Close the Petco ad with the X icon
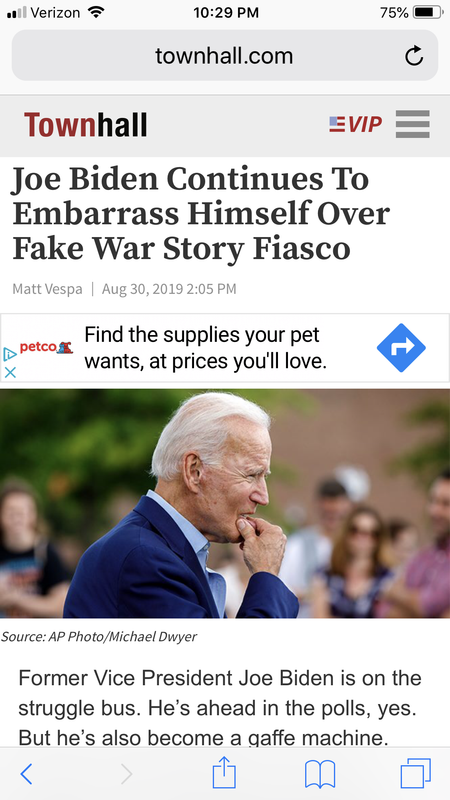Image resolution: width=450 pixels, height=800 pixels. 10,372
